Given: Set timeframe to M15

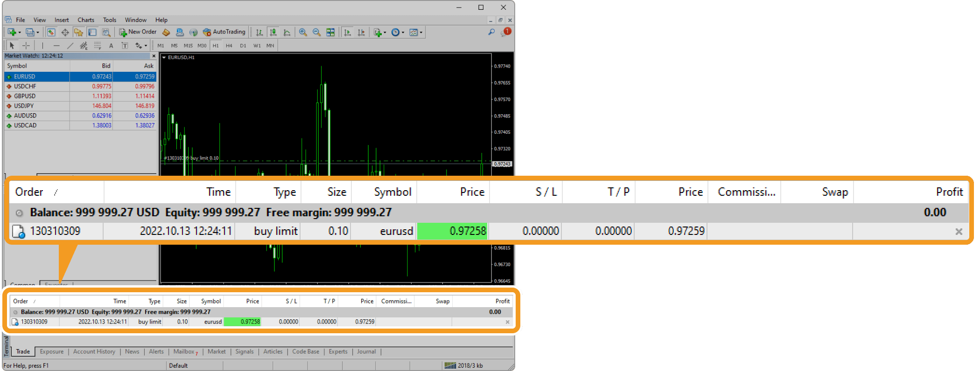Looking at the screenshot, I should click(188, 46).
